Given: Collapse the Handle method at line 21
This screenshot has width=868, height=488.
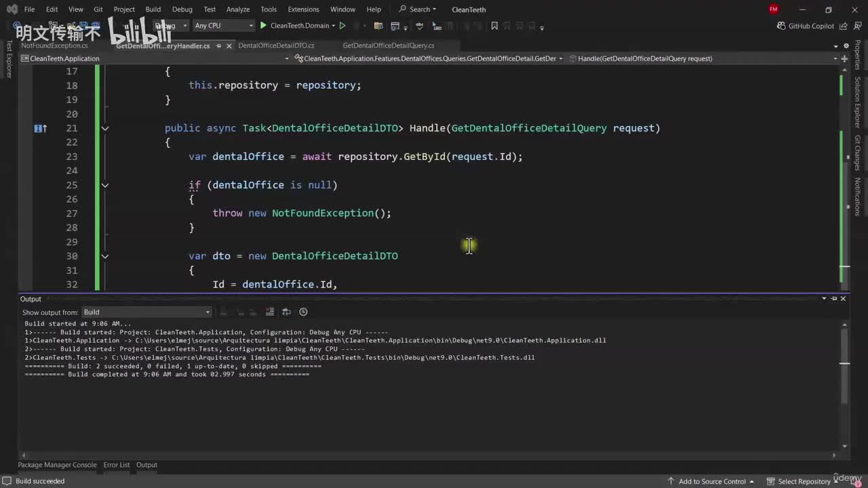Looking at the screenshot, I should 105,128.
